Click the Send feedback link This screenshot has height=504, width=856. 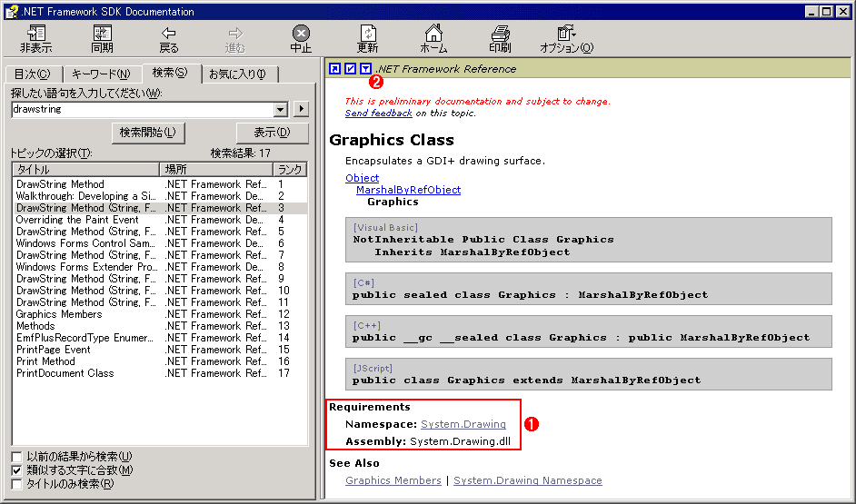tap(378, 113)
